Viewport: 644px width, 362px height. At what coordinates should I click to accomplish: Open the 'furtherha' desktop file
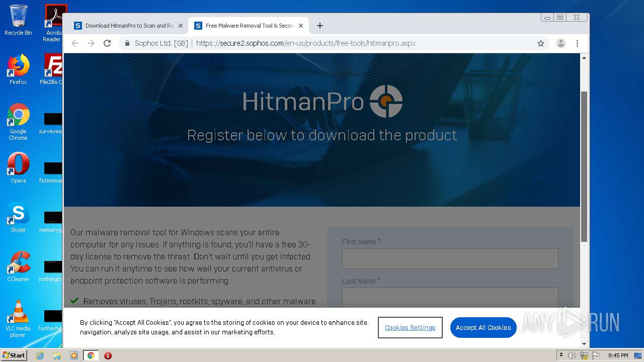coord(52,321)
